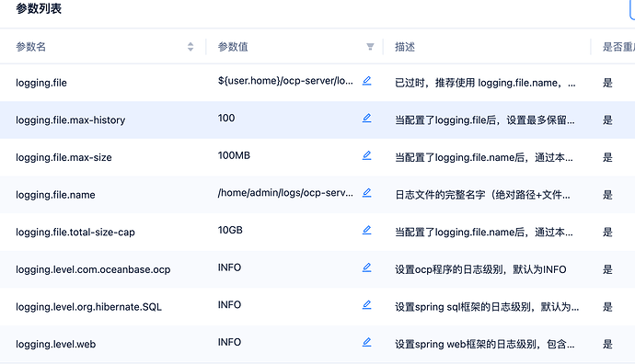635x364 pixels.
Task: Edit the logging.file.max-size value
Action: click(366, 155)
